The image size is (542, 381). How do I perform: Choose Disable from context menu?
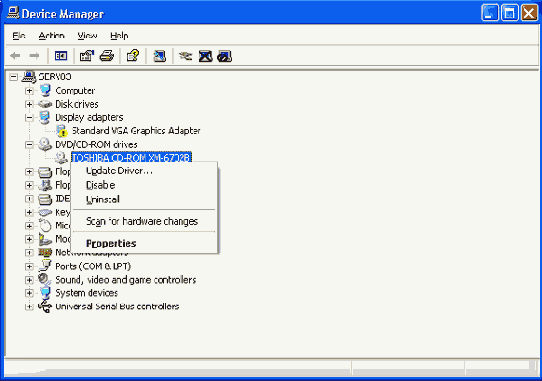[101, 185]
